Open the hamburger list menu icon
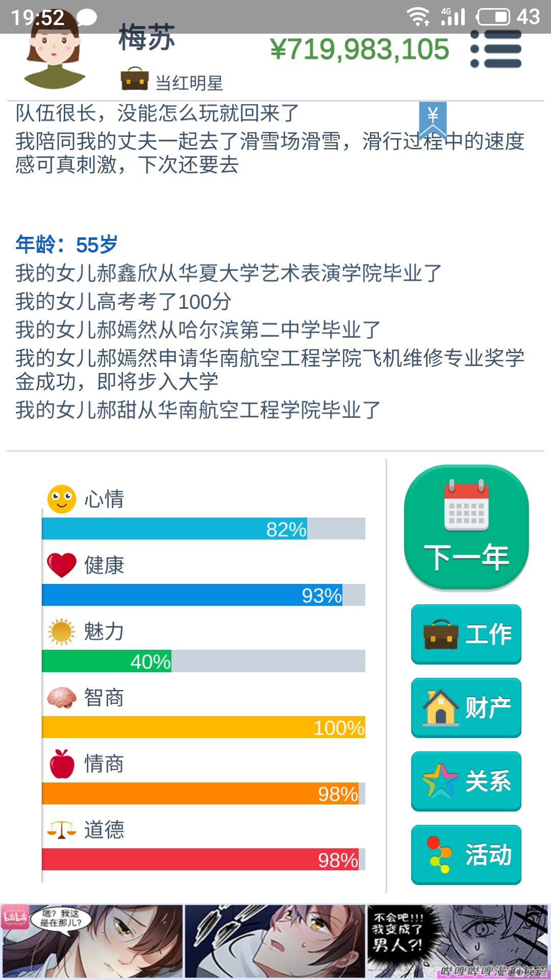 (x=496, y=49)
